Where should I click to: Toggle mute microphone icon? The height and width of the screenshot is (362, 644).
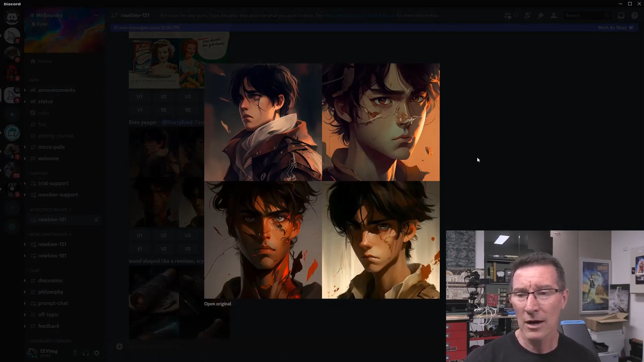point(75,353)
